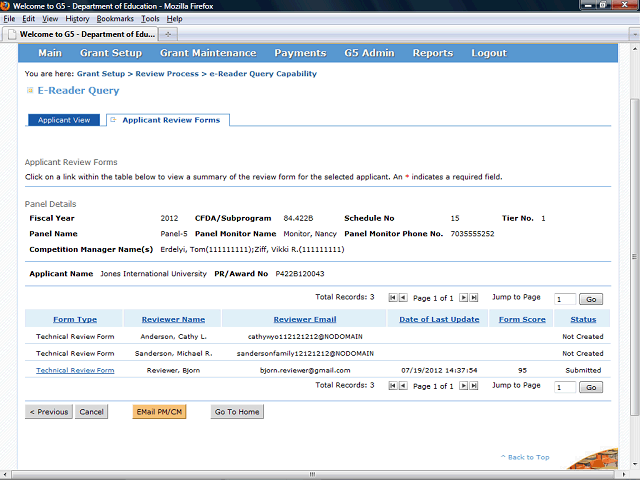Sort table by Status column
The image size is (640, 480).
583,320
